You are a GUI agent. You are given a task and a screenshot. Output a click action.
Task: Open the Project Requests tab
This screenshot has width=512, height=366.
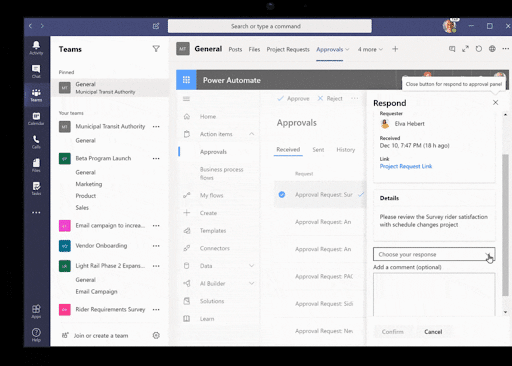pyautogui.click(x=288, y=49)
